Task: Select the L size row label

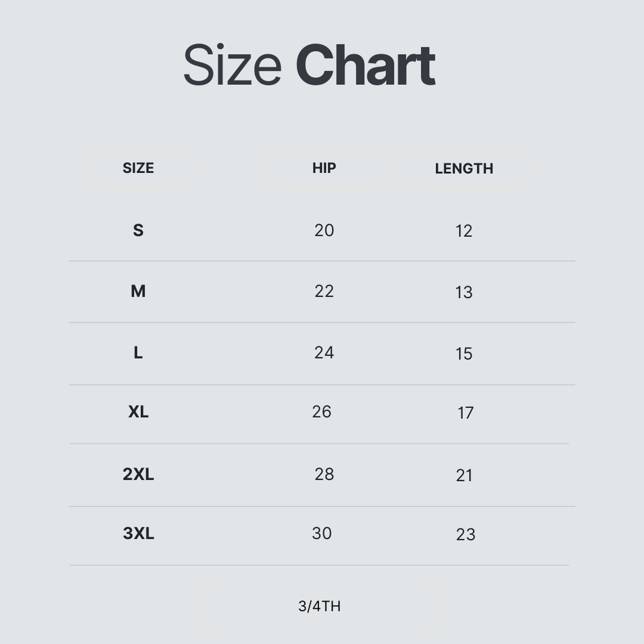Action: pyautogui.click(x=138, y=353)
